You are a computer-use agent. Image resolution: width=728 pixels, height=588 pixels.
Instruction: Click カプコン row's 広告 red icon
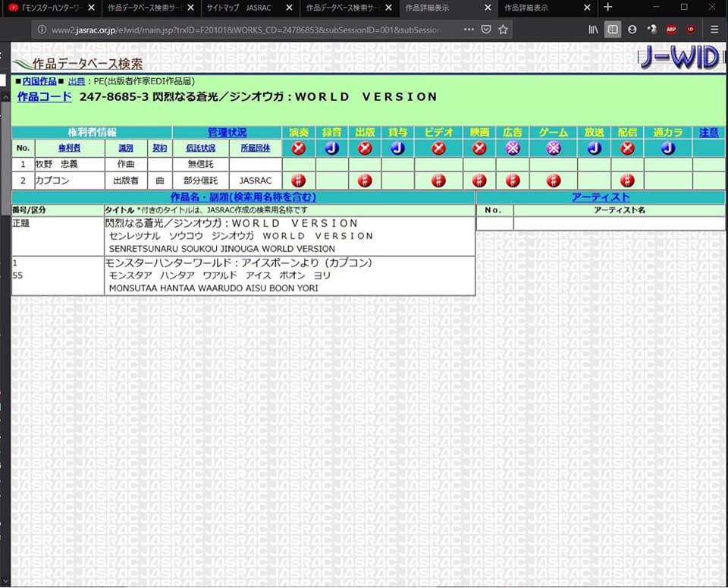pyautogui.click(x=513, y=181)
